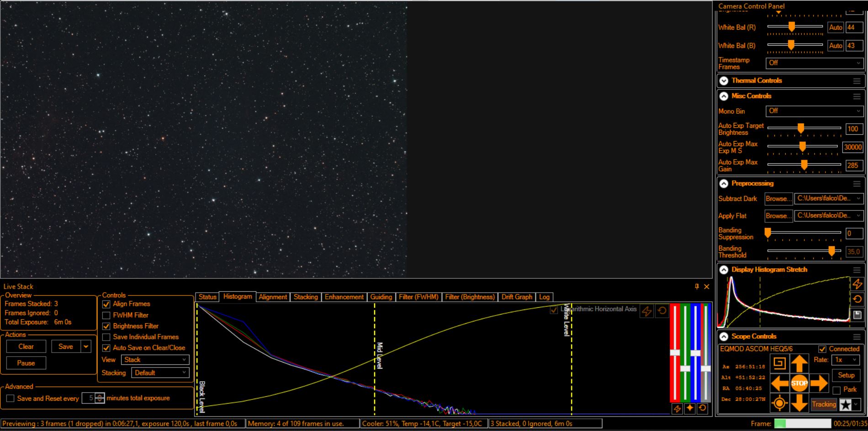Toggle the Align Frames checkbox

coord(106,304)
